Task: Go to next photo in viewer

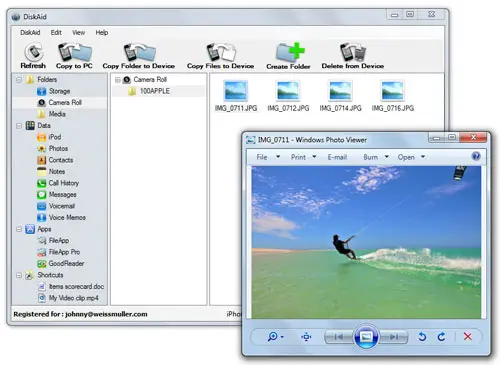Action: tap(394, 337)
